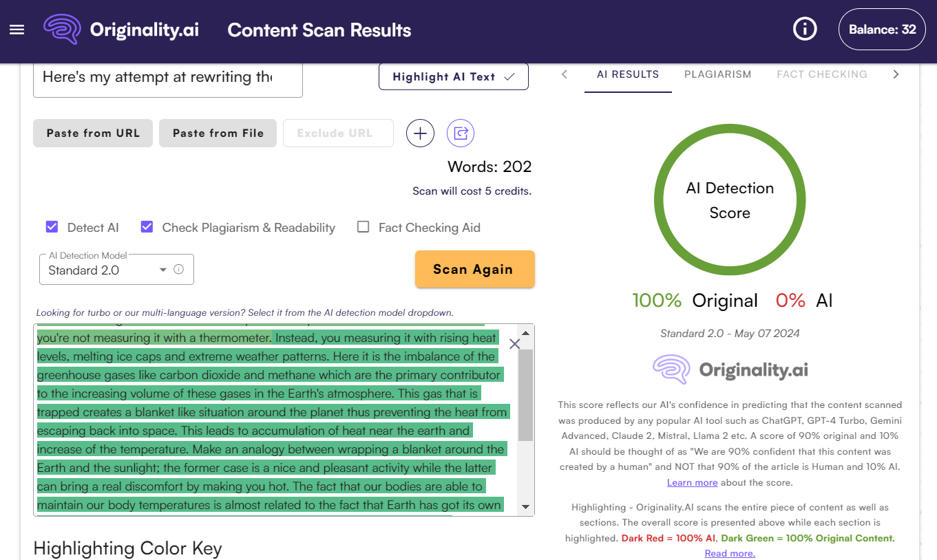Select the AI Results tab
This screenshot has width=937, height=560.
(627, 74)
